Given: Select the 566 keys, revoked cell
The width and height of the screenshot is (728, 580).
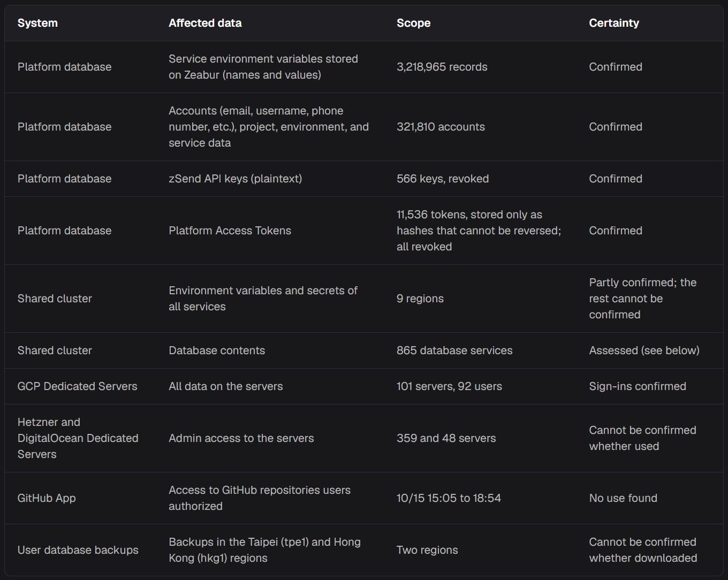Looking at the screenshot, I should coord(443,179).
